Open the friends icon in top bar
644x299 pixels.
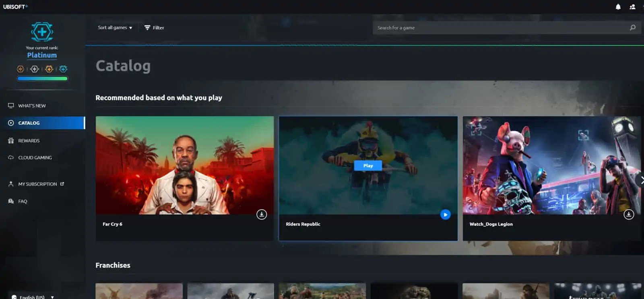pos(632,7)
